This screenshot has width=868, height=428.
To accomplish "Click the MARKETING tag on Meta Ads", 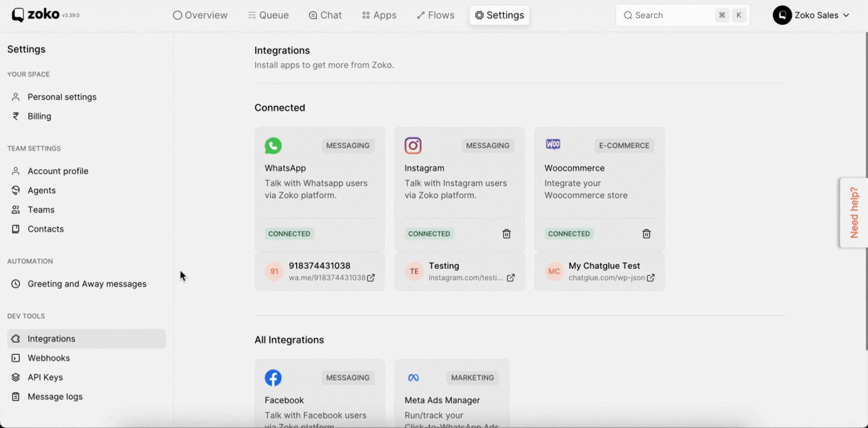I will 472,378.
